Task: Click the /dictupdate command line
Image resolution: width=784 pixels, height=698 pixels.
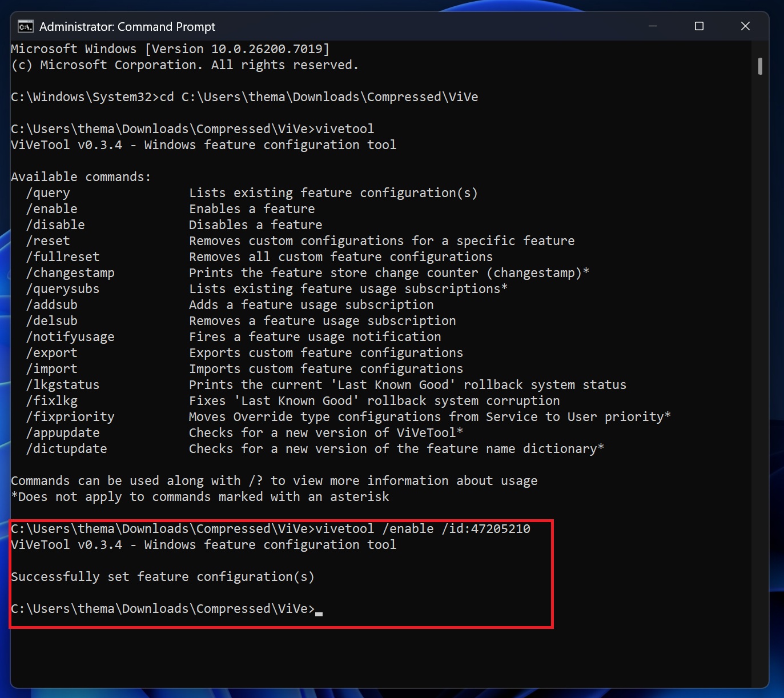Action: pyautogui.click(x=67, y=448)
